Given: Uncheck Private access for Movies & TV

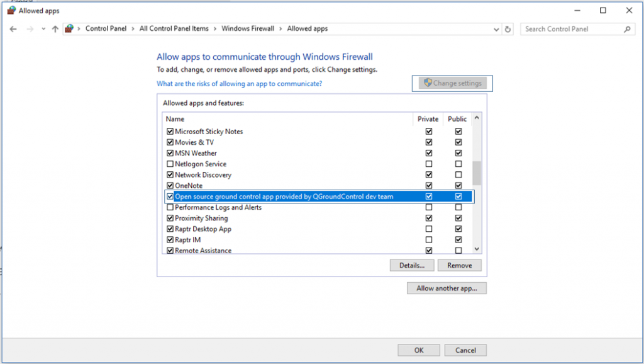Looking at the screenshot, I should (428, 142).
